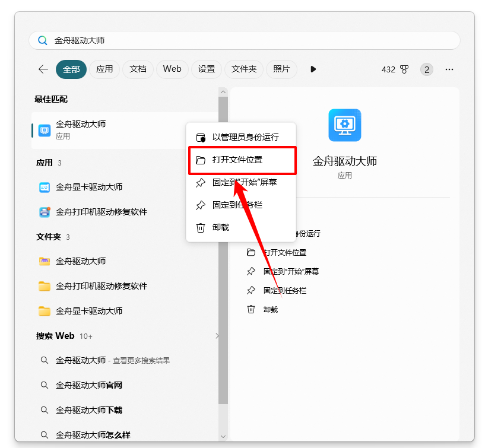Click 卸载 in the details pane

click(271, 309)
